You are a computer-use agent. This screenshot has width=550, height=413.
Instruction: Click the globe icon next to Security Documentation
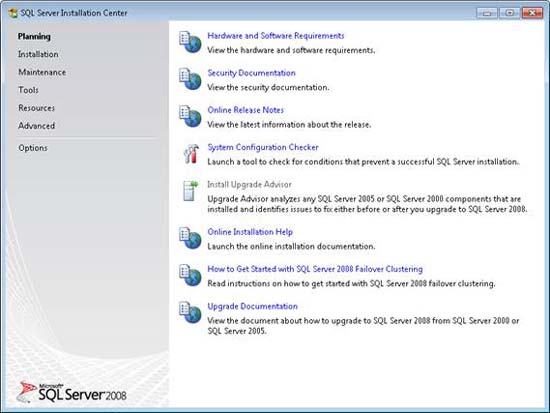pyautogui.click(x=190, y=79)
